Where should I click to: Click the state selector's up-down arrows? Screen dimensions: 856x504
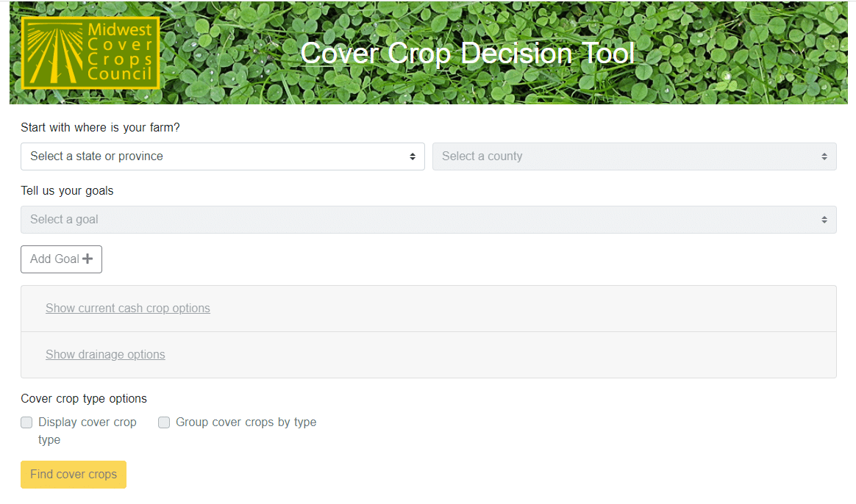pyautogui.click(x=412, y=156)
